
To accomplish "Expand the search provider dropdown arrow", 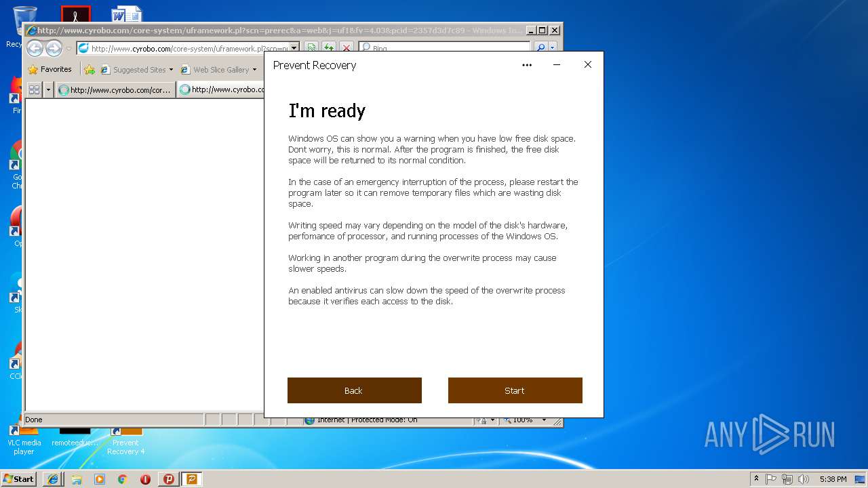I will [x=553, y=48].
